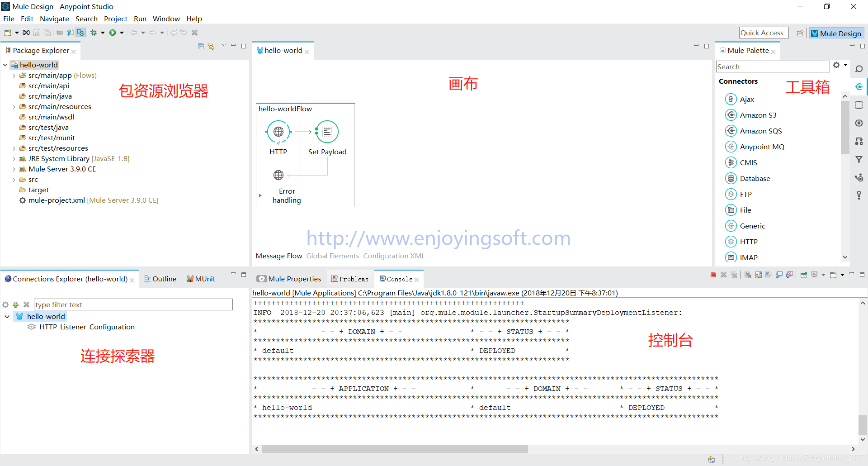
Task: Show Flow Control category in palette sidebar
Action: [x=859, y=177]
